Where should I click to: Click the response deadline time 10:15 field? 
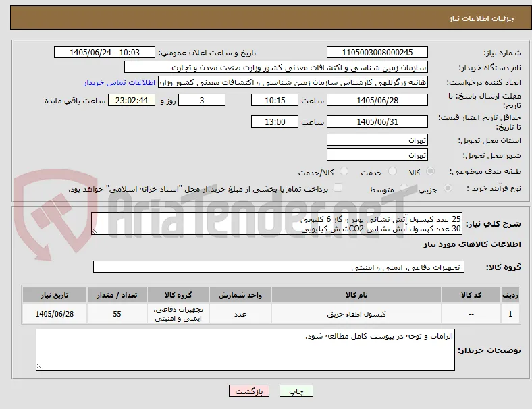pos(275,101)
